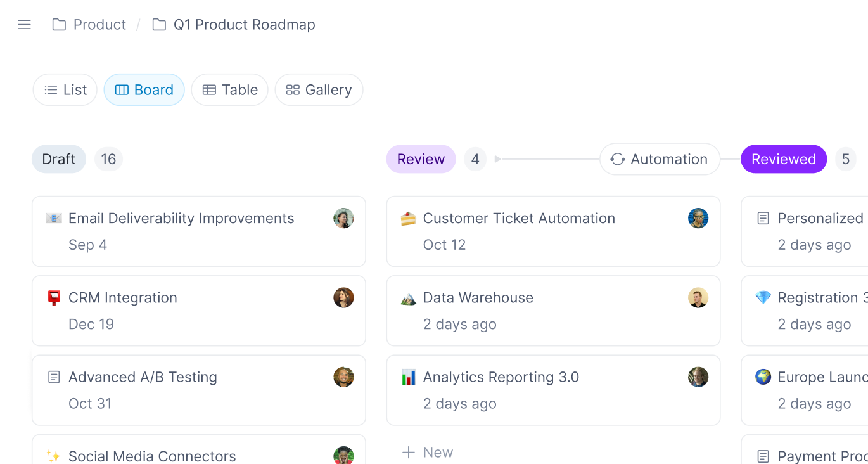
Task: Click the Dec 19 date on CRM Integration
Action: (x=91, y=325)
